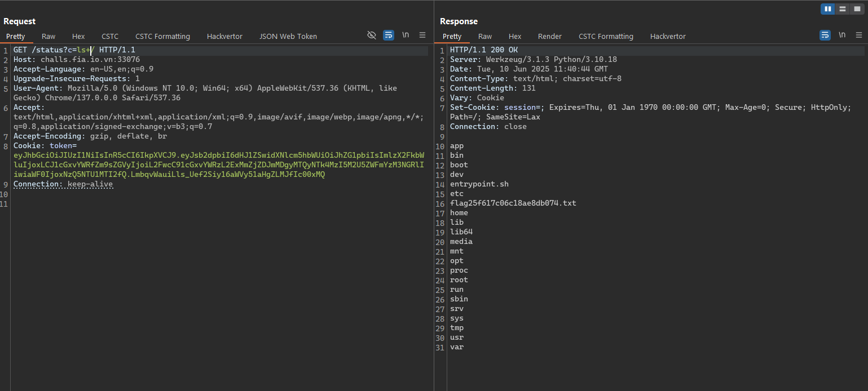Switch to Request Raw tab
868x391 pixels.
(49, 36)
